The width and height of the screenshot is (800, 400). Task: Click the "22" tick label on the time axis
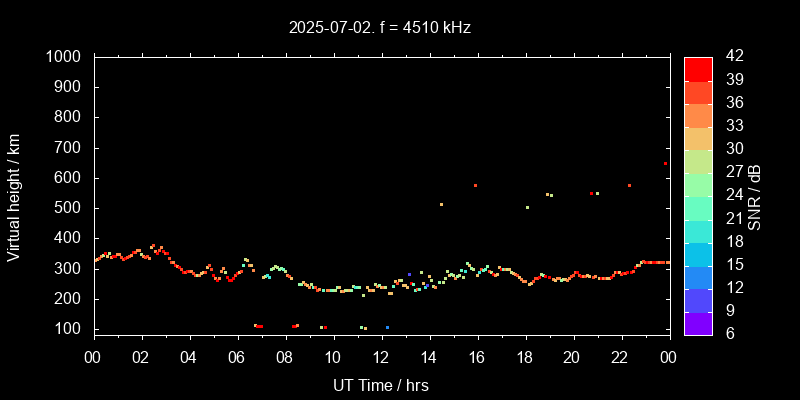620,358
